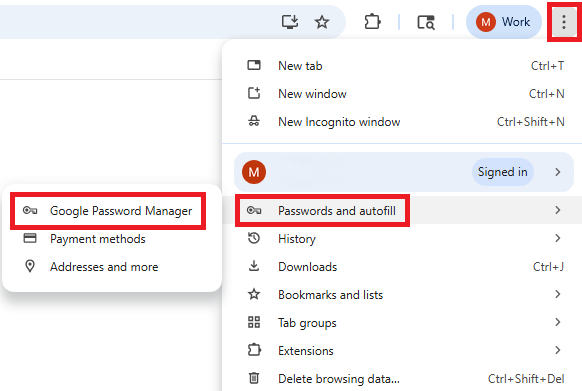
Task: Click the puzzle icon beside Extensions menu item
Action: pyautogui.click(x=254, y=350)
